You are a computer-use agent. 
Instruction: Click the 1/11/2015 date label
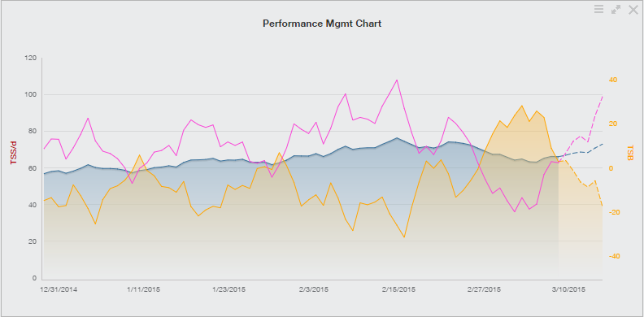click(x=144, y=289)
